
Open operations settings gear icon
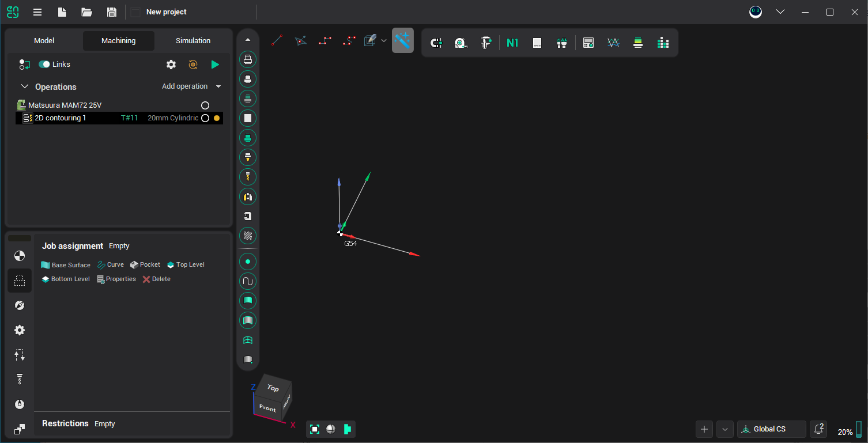pyautogui.click(x=171, y=65)
